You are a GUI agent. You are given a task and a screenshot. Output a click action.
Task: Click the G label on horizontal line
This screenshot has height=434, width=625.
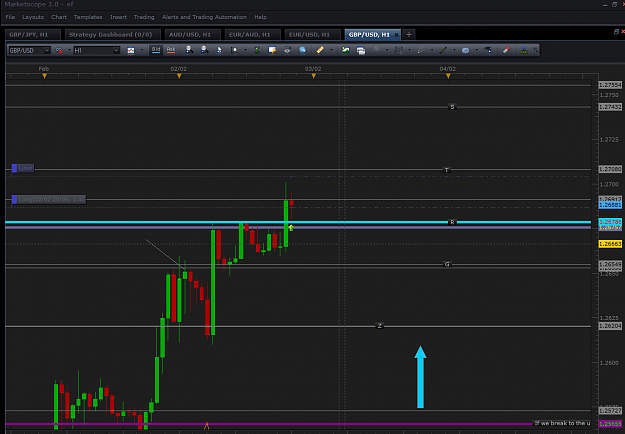[x=447, y=264]
